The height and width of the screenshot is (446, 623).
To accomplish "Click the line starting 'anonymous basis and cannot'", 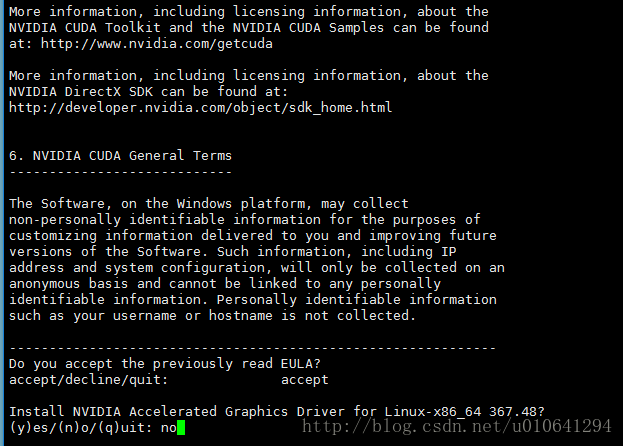I will point(225,284).
